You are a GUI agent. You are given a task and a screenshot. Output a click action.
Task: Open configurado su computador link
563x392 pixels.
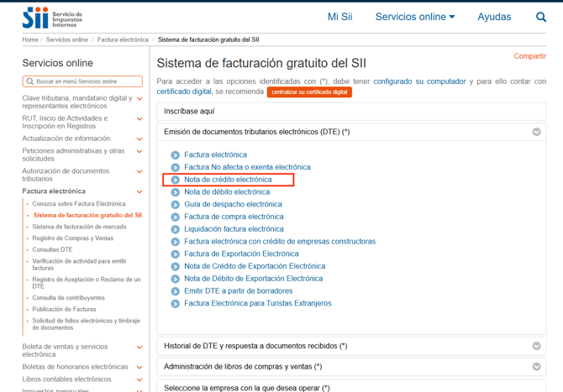pyautogui.click(x=419, y=81)
